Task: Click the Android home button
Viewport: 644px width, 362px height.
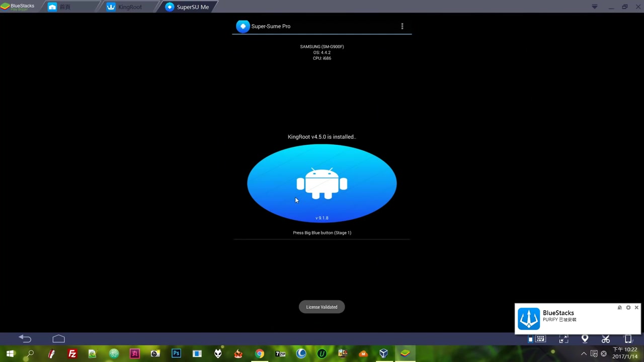Action: pyautogui.click(x=58, y=339)
